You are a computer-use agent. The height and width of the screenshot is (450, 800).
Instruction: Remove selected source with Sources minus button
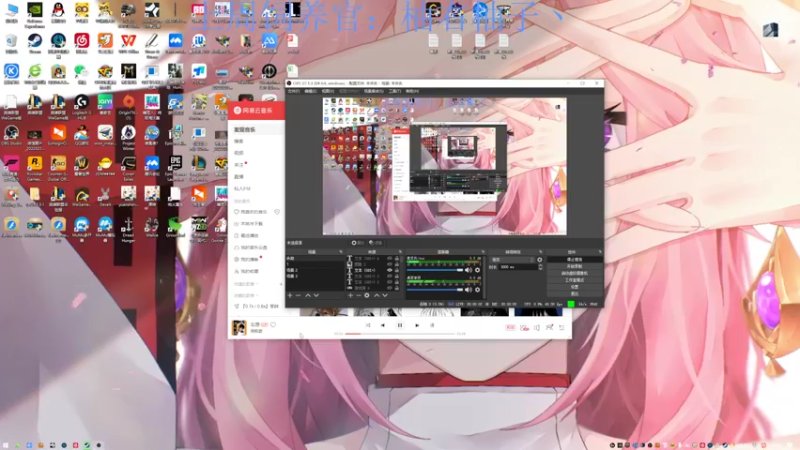click(359, 295)
